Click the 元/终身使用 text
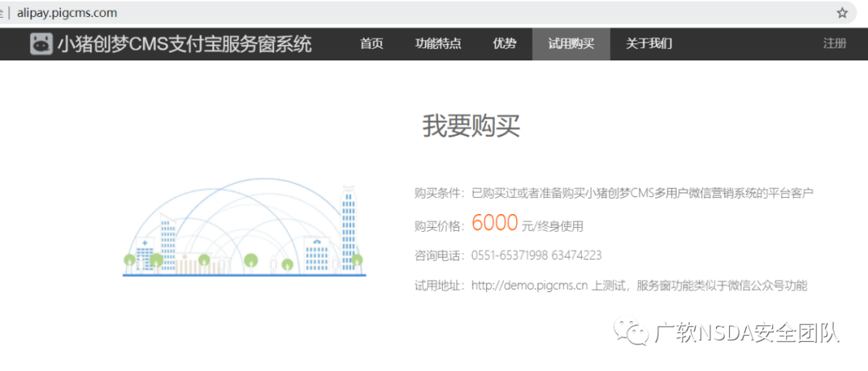The image size is (868, 371). (552, 226)
